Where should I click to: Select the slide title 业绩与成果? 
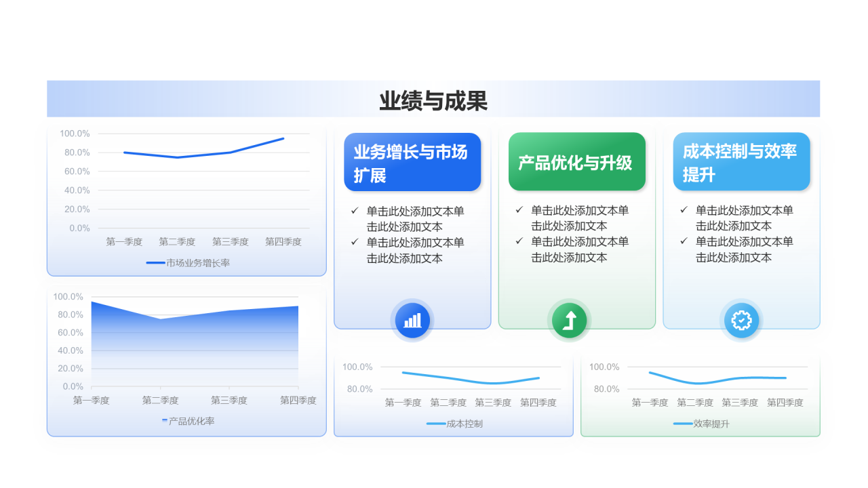[x=433, y=101]
